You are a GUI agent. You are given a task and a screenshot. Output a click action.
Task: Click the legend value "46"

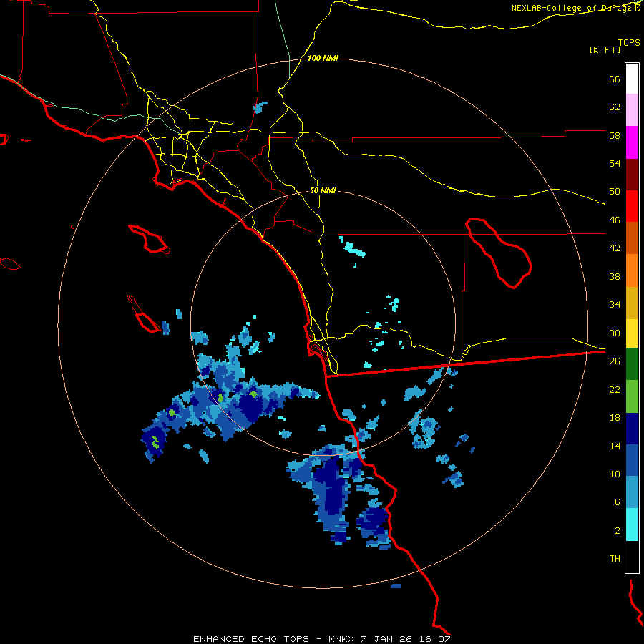615,220
